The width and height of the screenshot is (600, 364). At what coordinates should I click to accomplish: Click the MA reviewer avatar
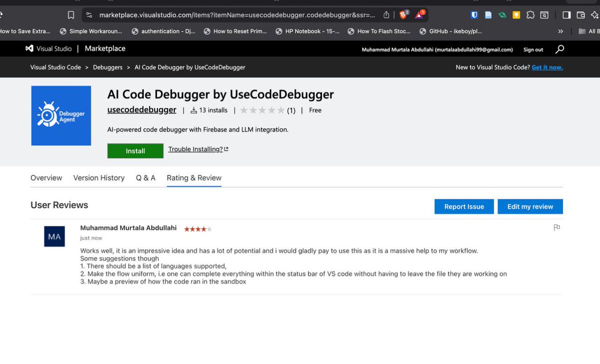[54, 236]
